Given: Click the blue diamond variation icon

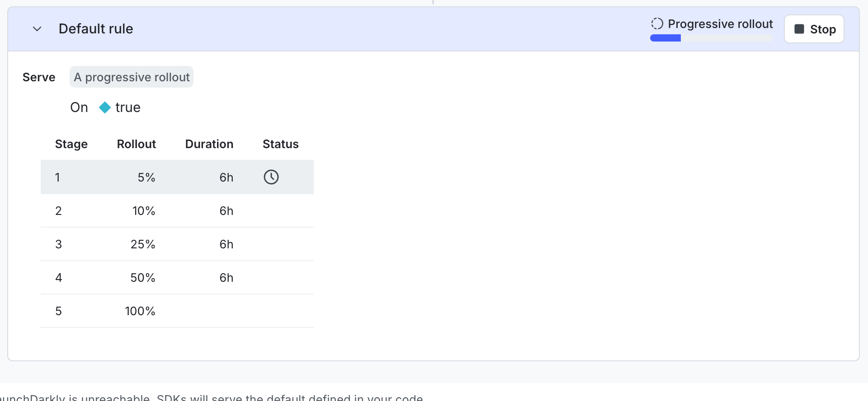Looking at the screenshot, I should click(105, 107).
